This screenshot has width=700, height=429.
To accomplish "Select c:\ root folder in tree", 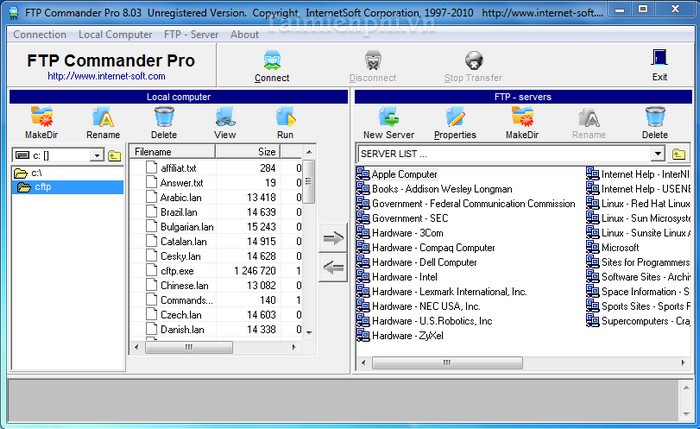I will coord(28,173).
